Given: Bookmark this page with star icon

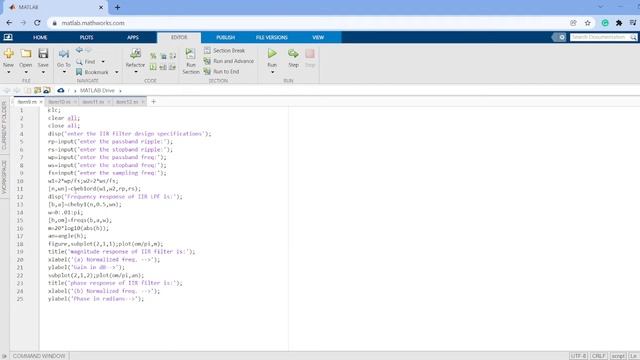Looking at the screenshot, I should pos(587,23).
